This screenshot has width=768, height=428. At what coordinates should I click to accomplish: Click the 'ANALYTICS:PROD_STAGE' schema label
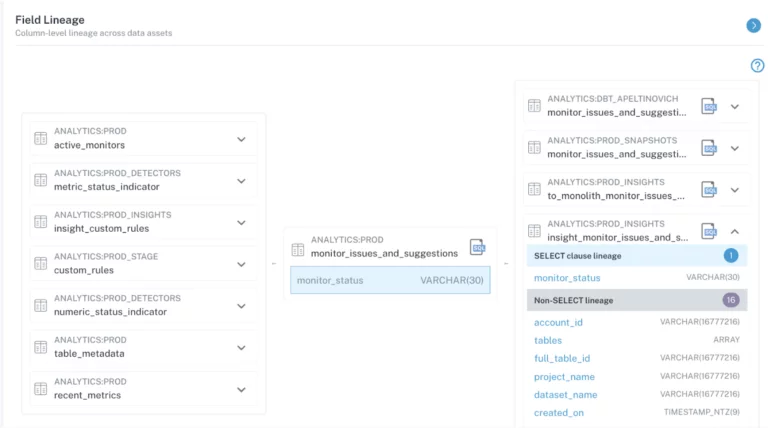pyautogui.click(x=106, y=256)
